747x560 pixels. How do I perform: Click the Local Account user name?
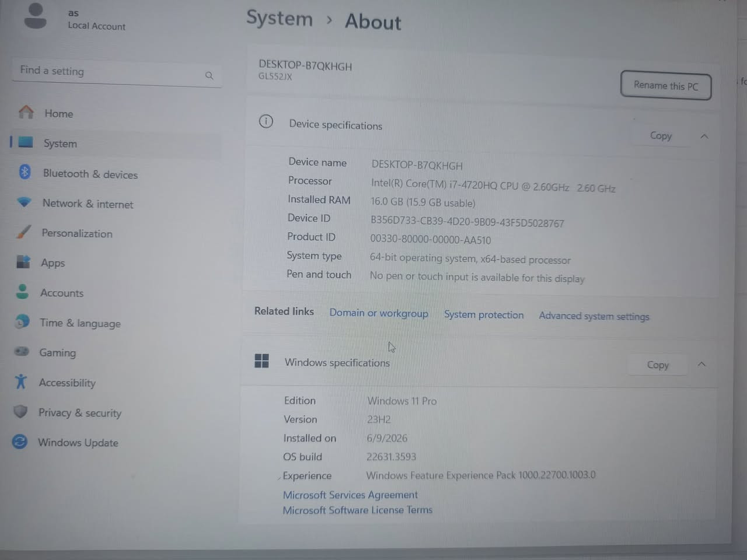coord(96,26)
